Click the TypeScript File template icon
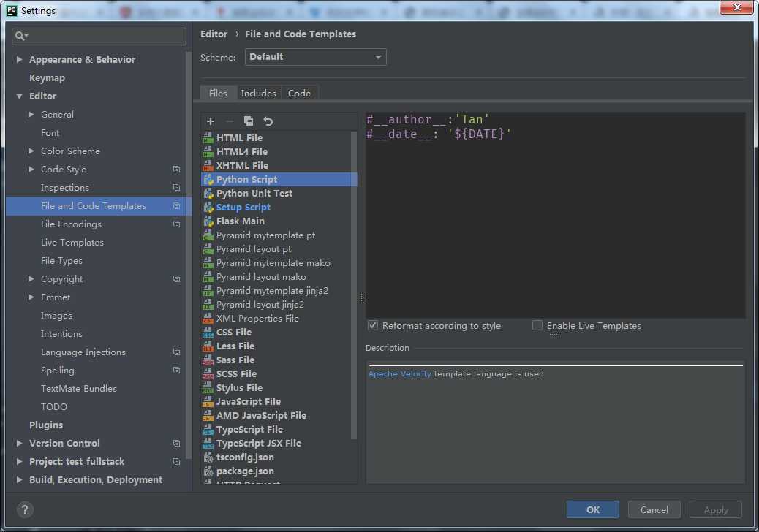This screenshot has width=759, height=532. tap(208, 430)
